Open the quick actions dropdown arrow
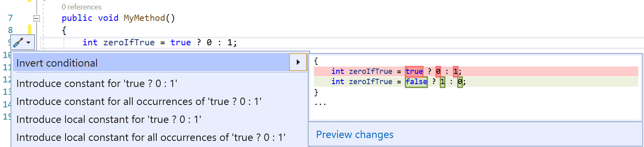Screen dimensions: 644x147 click(x=28, y=42)
